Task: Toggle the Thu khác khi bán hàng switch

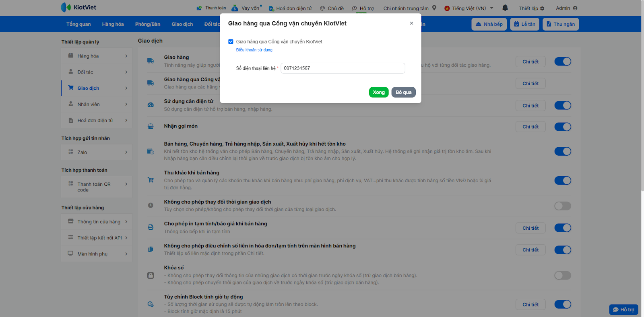Action: [563, 181]
